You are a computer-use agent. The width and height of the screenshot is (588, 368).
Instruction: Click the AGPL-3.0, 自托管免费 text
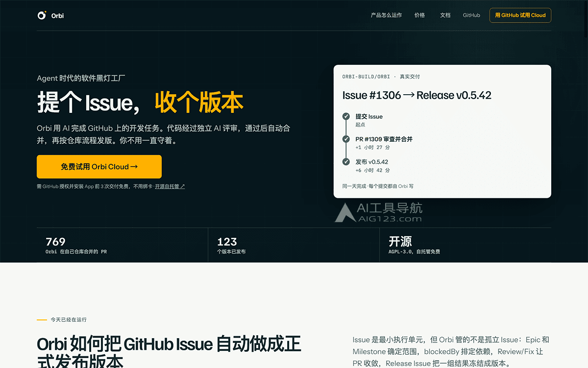tap(415, 252)
